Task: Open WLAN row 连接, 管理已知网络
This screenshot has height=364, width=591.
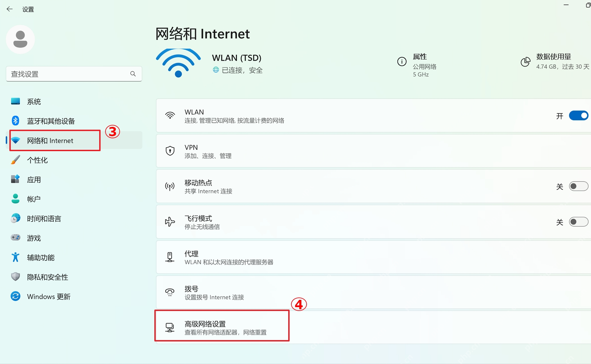Action: tap(374, 116)
